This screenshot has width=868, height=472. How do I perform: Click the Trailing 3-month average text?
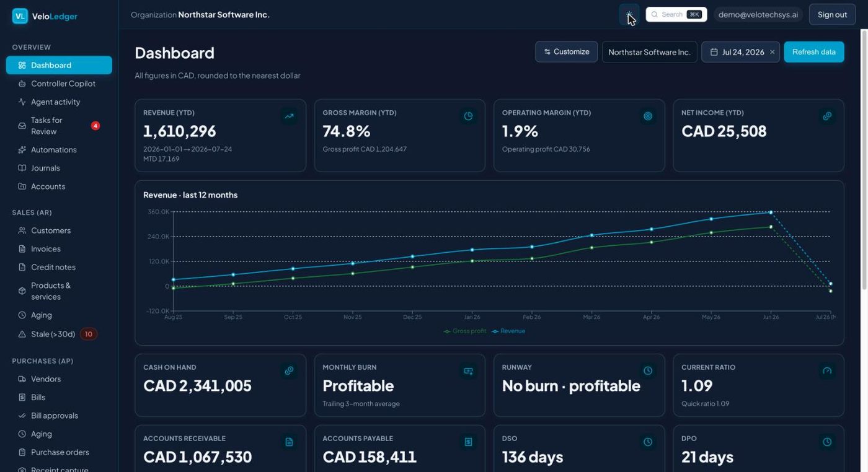(361, 404)
